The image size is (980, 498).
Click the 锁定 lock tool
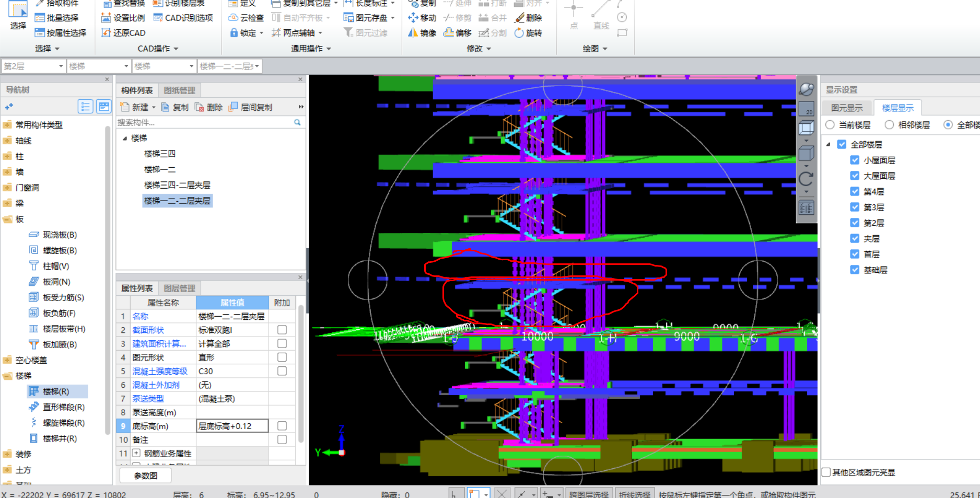coord(246,33)
